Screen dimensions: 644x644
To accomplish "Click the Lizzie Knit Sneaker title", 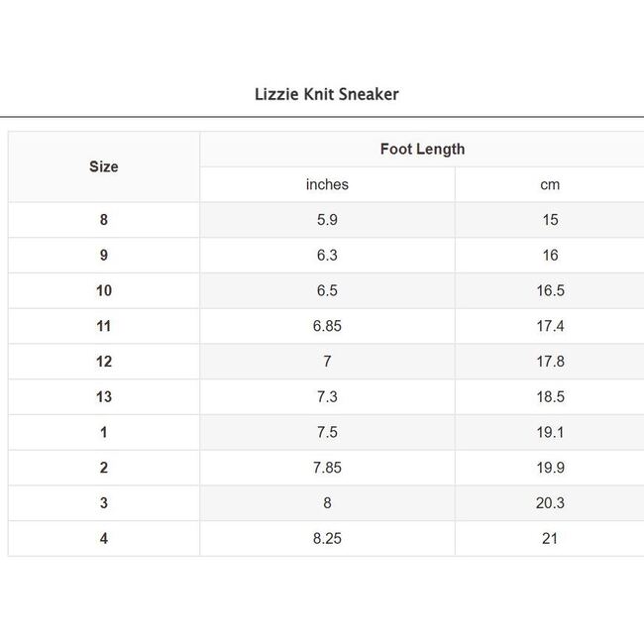I will [327, 95].
